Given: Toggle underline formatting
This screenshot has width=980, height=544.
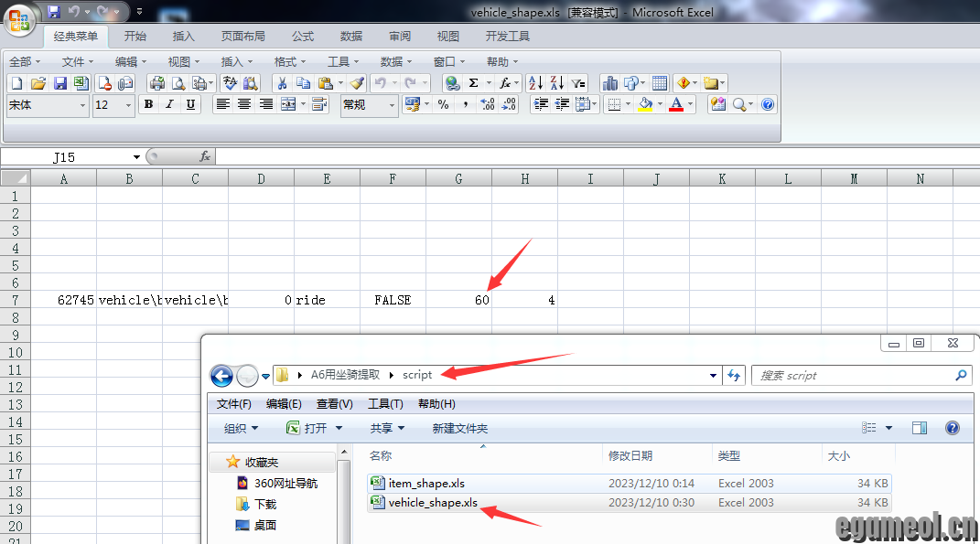Looking at the screenshot, I should click(x=190, y=104).
